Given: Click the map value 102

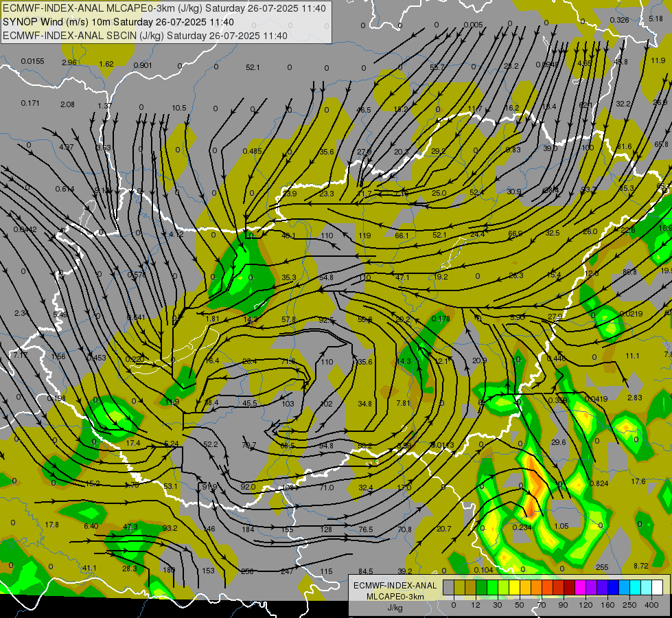Looking at the screenshot, I should click(x=326, y=404).
